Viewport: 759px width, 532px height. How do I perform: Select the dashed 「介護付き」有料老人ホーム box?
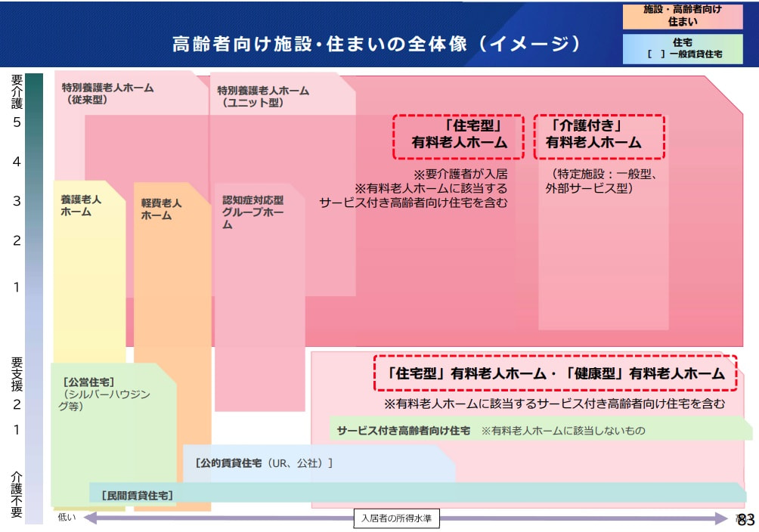point(599,136)
